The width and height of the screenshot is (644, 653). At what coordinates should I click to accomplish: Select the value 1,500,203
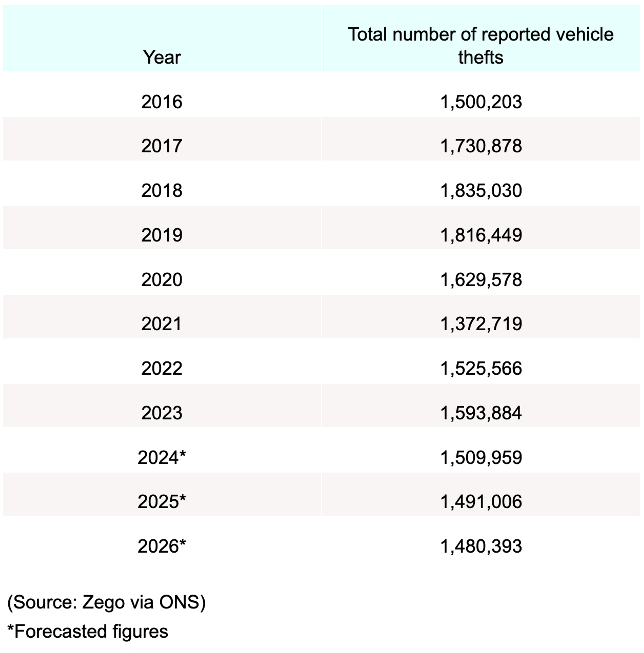[481, 102]
